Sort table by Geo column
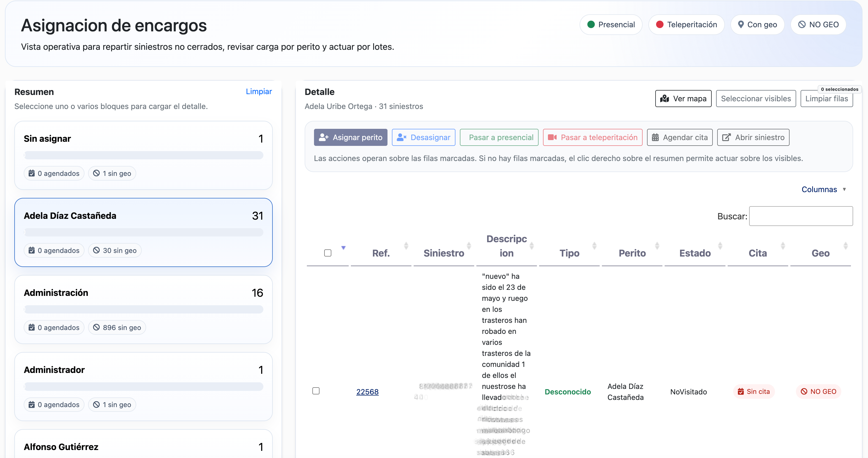The width and height of the screenshot is (868, 458). click(820, 253)
